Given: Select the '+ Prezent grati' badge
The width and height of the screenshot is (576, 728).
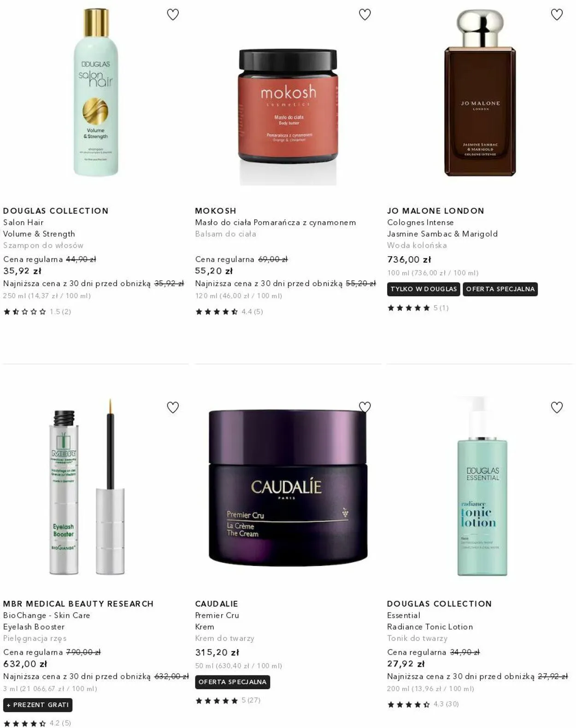Looking at the screenshot, I should point(38,705).
